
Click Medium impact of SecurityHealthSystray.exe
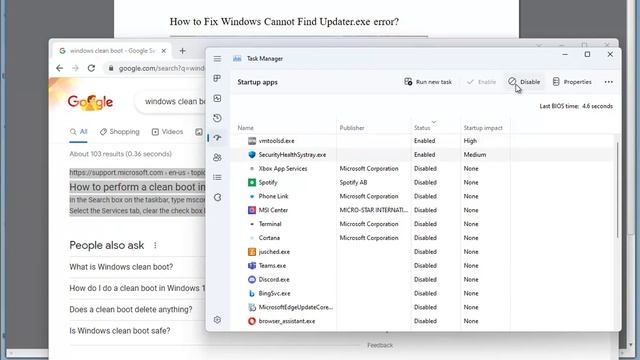pos(475,155)
